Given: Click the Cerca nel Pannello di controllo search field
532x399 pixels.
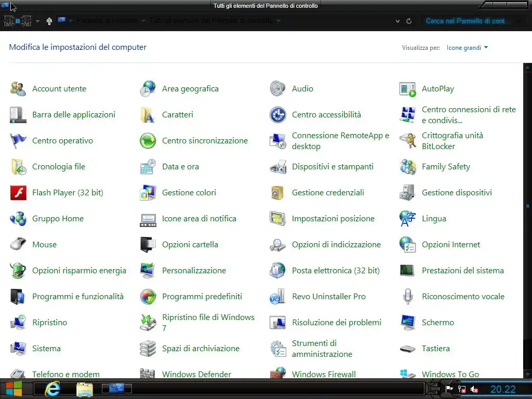Looking at the screenshot, I should (x=473, y=21).
